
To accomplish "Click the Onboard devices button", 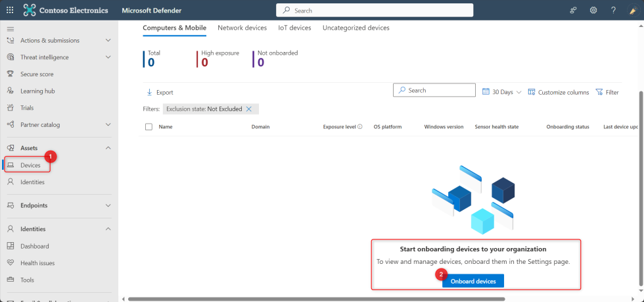I will coord(473,282).
